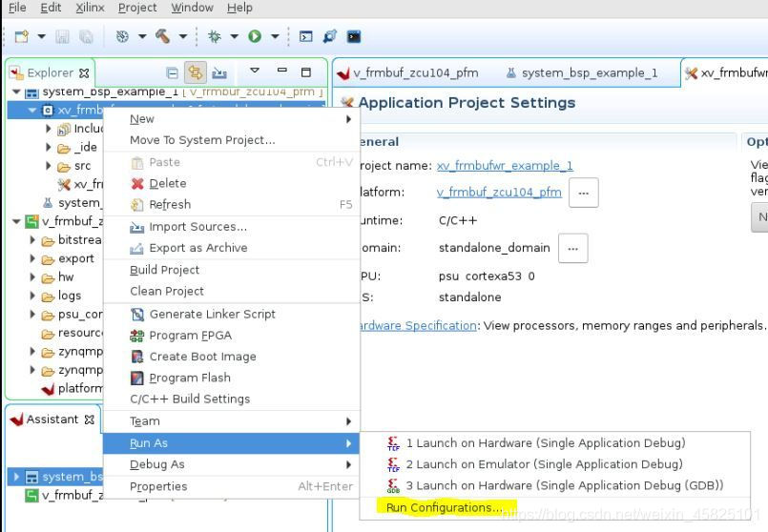Choose Launch on Hardware (GDB) option
The width and height of the screenshot is (768, 532).
(x=555, y=485)
